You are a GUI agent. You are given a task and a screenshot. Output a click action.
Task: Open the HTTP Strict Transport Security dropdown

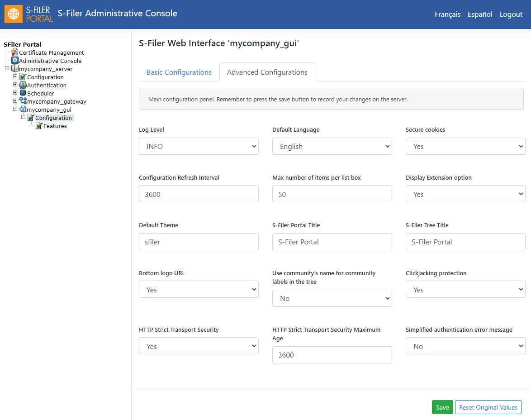pos(199,346)
